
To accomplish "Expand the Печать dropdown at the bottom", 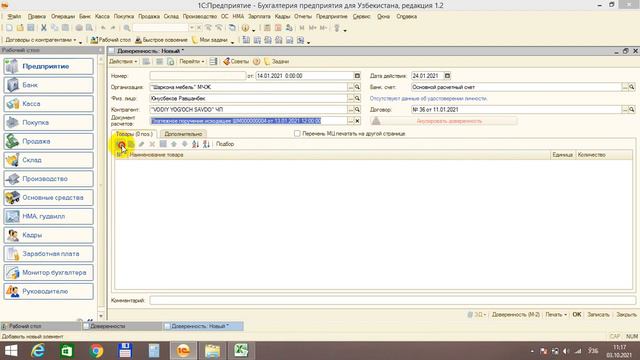I will tap(556, 315).
